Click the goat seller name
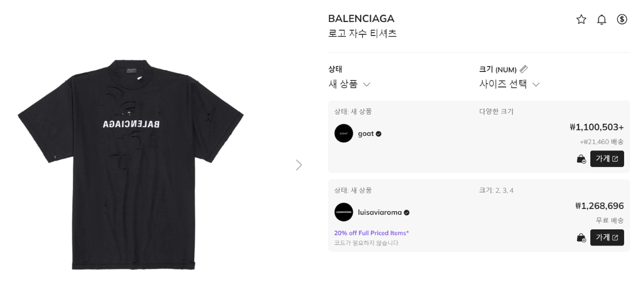The image size is (644, 289). point(366,134)
